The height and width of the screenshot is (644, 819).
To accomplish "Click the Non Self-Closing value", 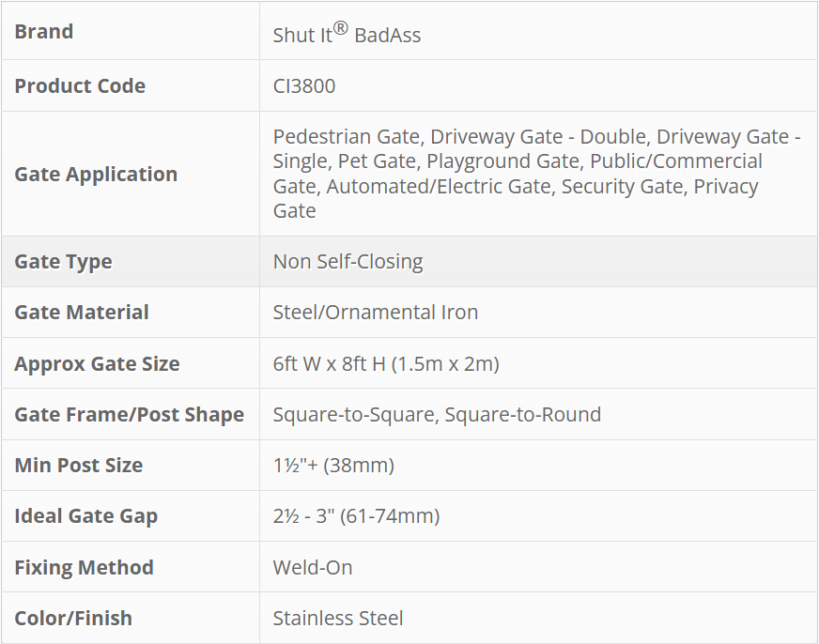I will pos(348,262).
